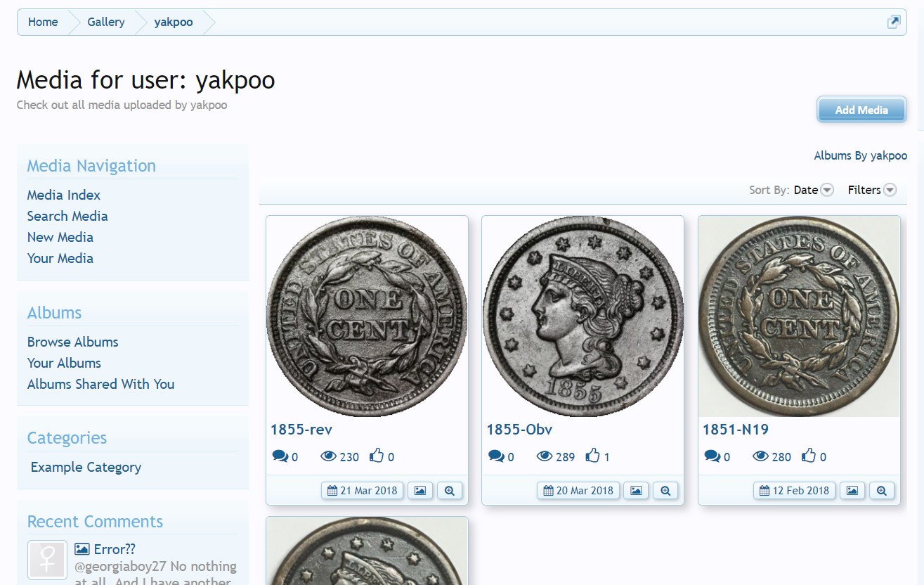
Task: Click the Add Media button
Action: pyautogui.click(x=861, y=110)
